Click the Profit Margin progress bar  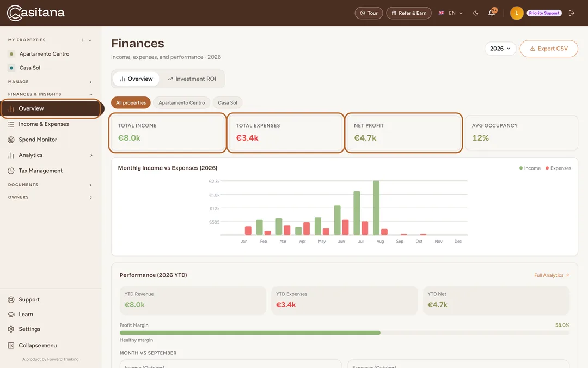pyautogui.click(x=344, y=333)
